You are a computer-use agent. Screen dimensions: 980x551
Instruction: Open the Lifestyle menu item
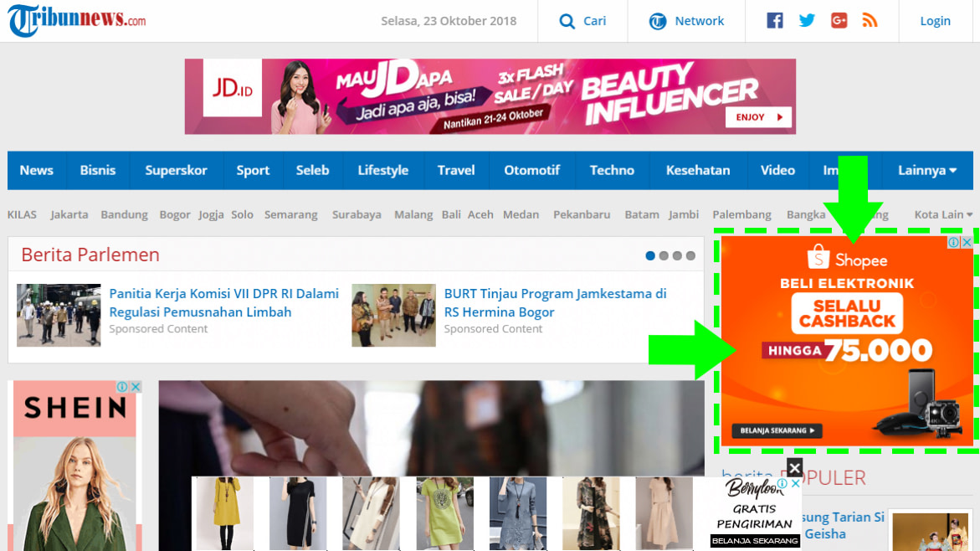pyautogui.click(x=383, y=170)
